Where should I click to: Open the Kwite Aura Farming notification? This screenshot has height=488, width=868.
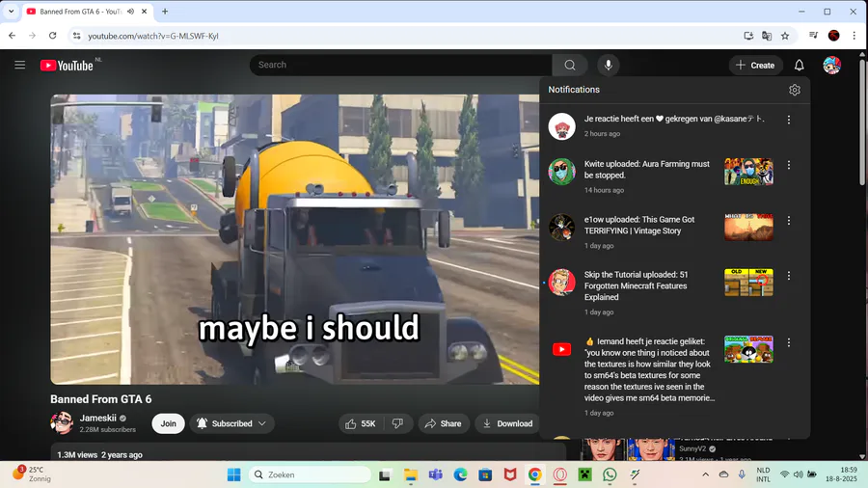(646, 170)
